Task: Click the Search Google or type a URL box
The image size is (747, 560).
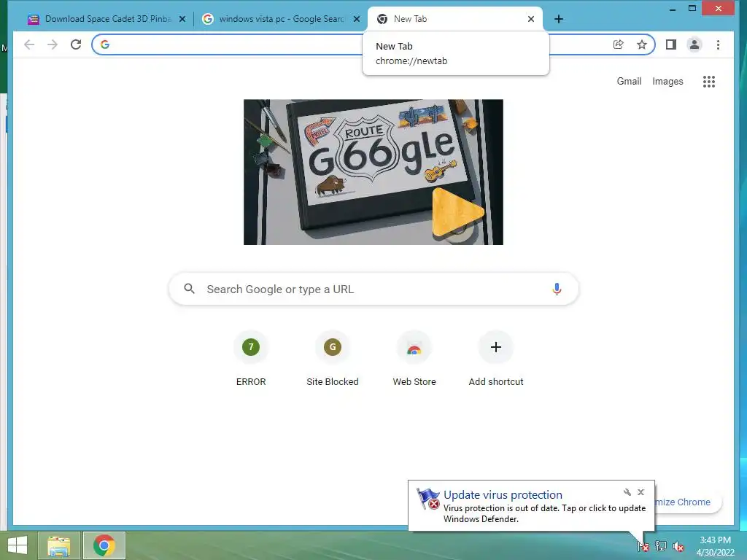Action: [373, 289]
